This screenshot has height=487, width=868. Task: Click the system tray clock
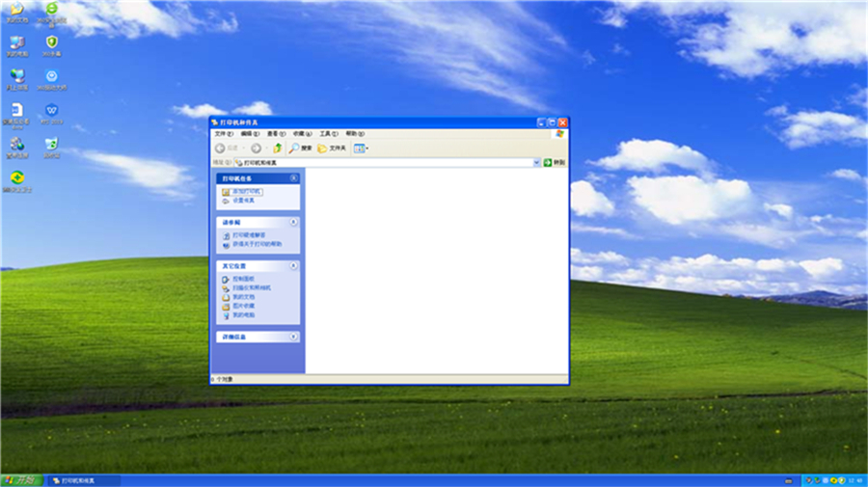[x=855, y=480]
